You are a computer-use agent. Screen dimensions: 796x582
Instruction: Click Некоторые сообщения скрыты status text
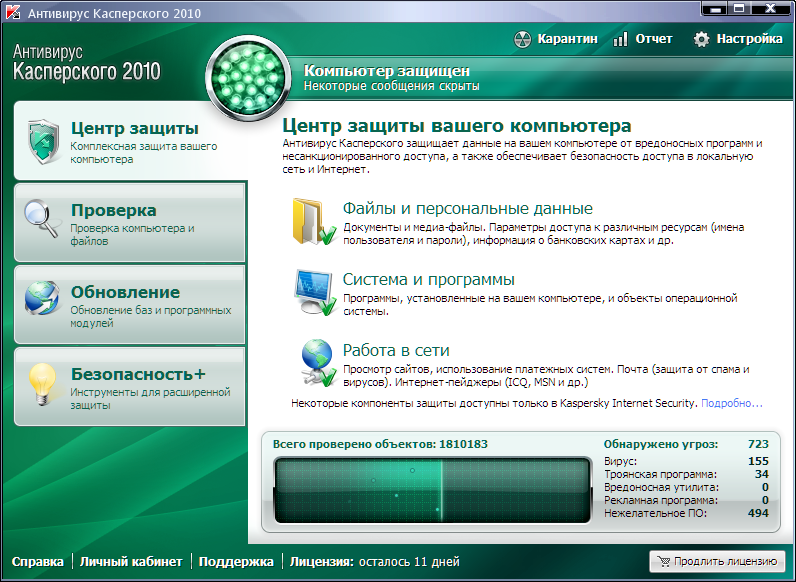coord(391,86)
